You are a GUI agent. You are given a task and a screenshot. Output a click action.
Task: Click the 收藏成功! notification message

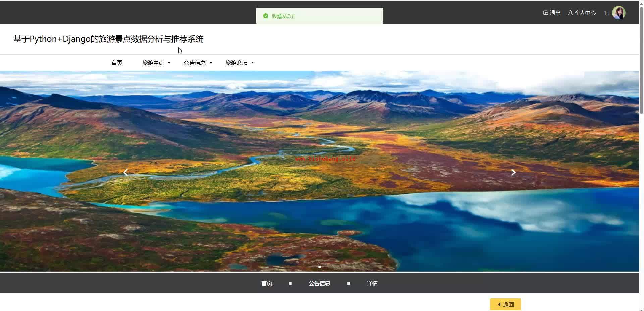point(320,16)
